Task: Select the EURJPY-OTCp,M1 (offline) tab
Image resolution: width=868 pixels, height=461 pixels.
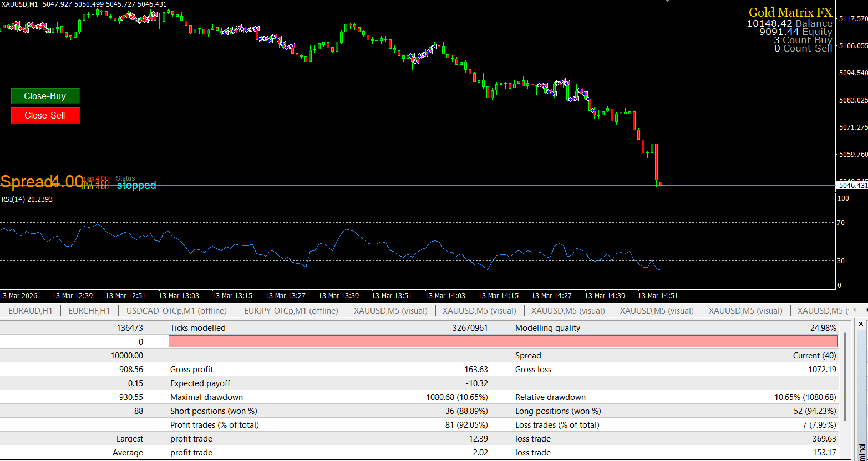Action: 291,311
